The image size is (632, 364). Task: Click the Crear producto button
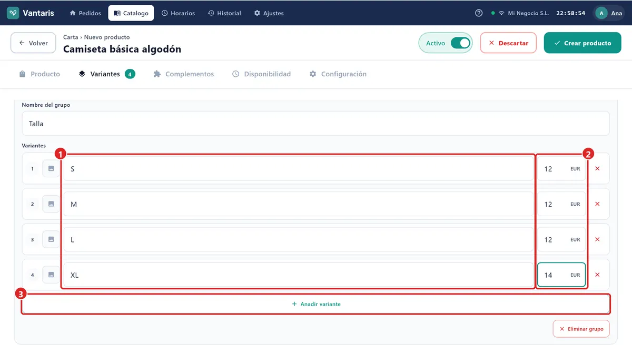[582, 43]
